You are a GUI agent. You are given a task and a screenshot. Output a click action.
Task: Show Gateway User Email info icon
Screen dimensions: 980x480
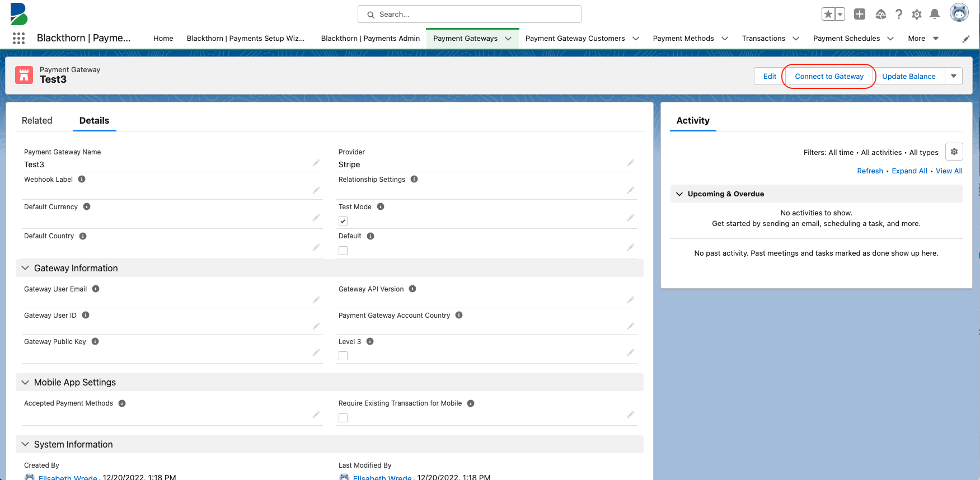96,289
